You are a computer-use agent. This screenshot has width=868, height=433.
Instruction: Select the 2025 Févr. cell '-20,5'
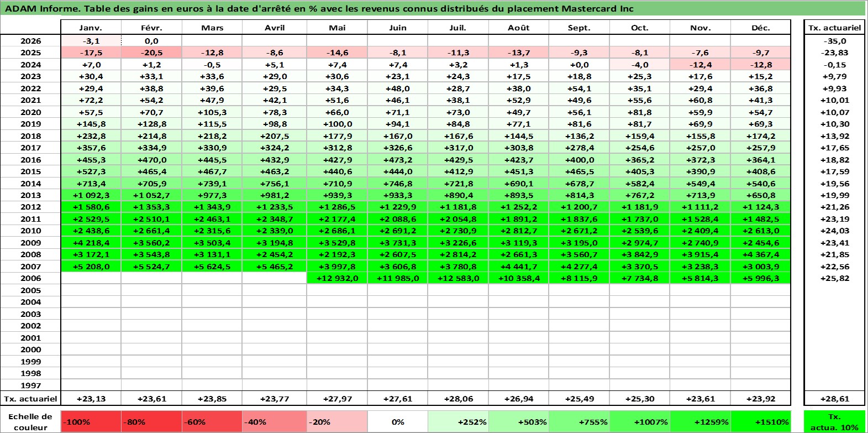point(152,53)
